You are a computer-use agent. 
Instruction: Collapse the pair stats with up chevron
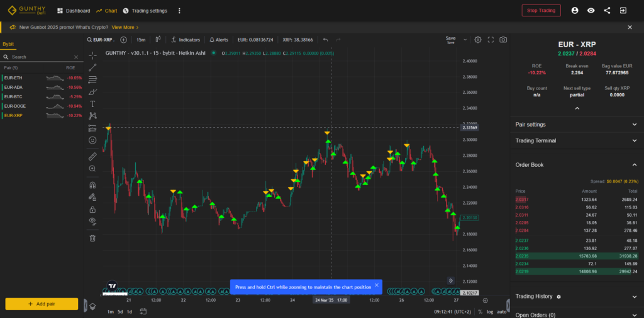(x=577, y=108)
